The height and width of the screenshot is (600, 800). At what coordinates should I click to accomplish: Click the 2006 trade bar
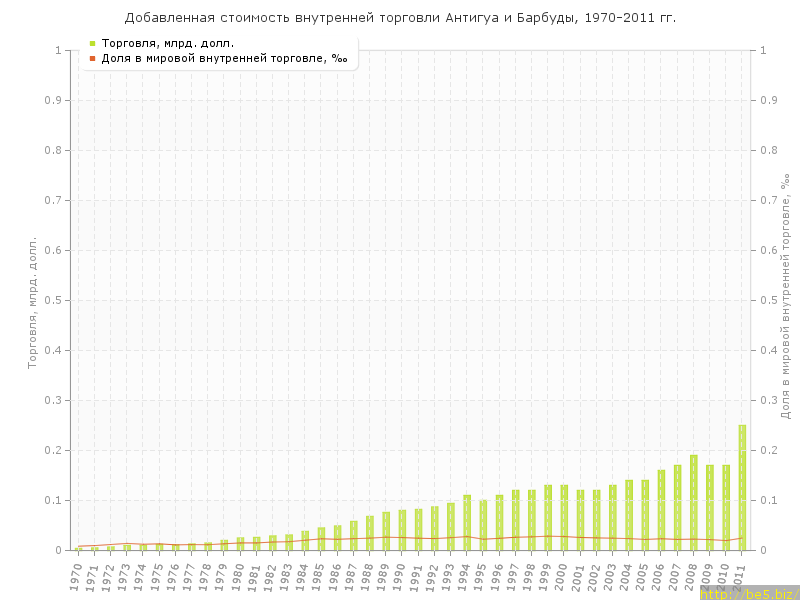tap(661, 510)
